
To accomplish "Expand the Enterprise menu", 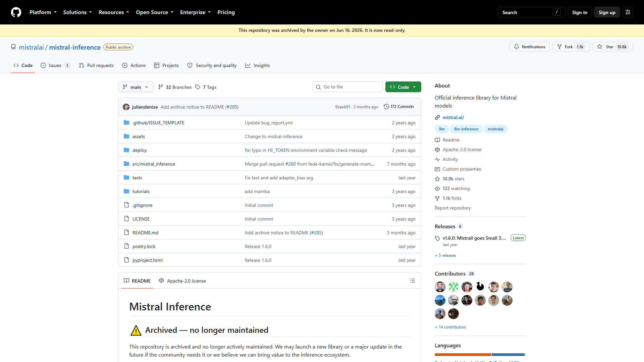I will (x=195, y=12).
